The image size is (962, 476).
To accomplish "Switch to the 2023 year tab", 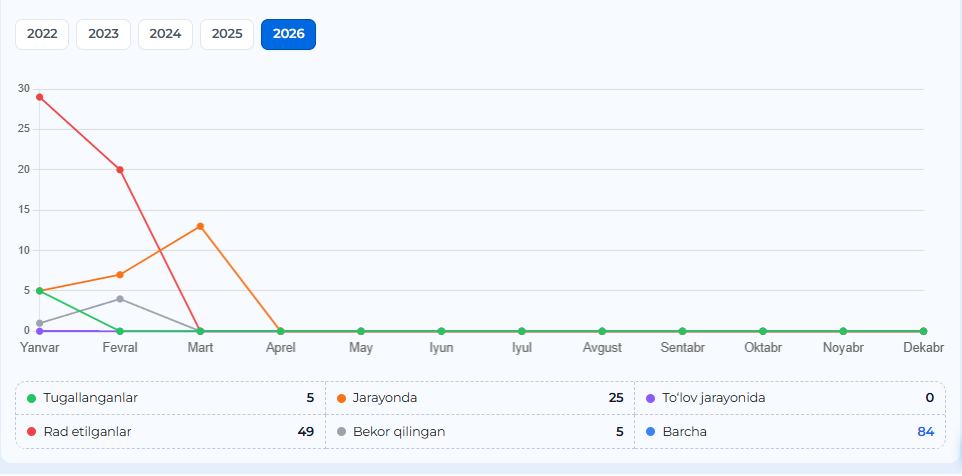I will tap(103, 34).
